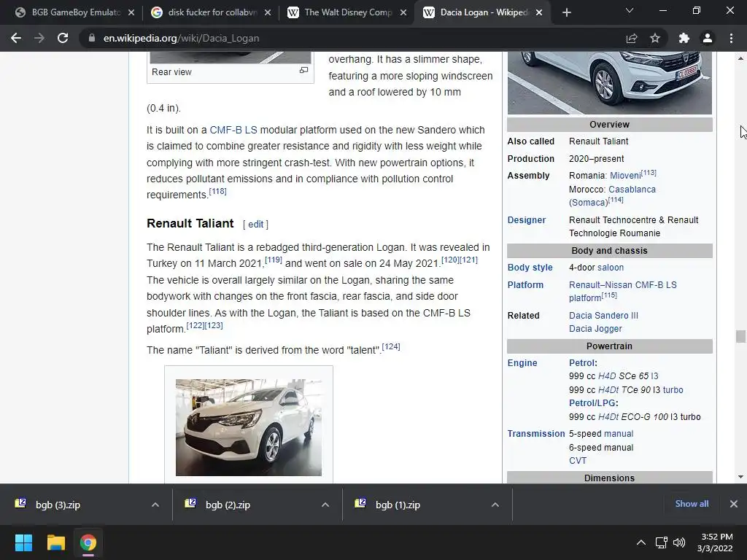Enlarge the Rear view image

303,71
